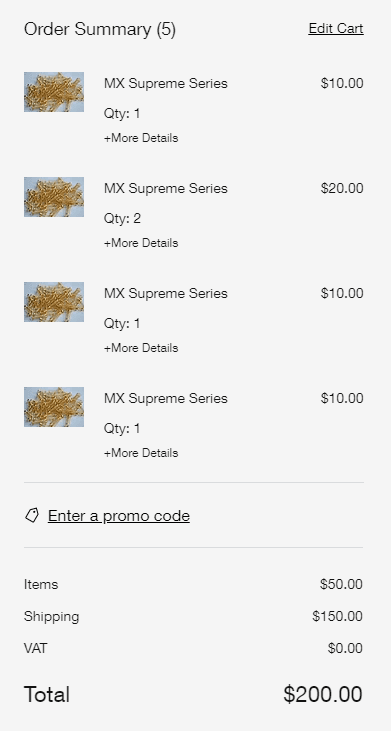
Task: Expand More Details for the last item
Action: (x=141, y=453)
